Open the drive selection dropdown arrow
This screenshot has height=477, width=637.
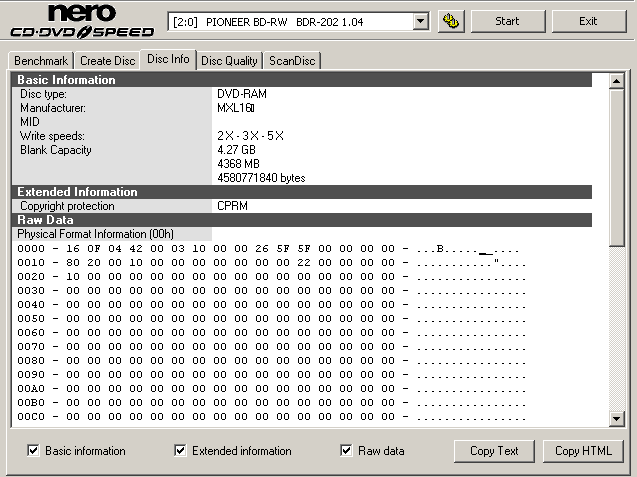pos(421,21)
